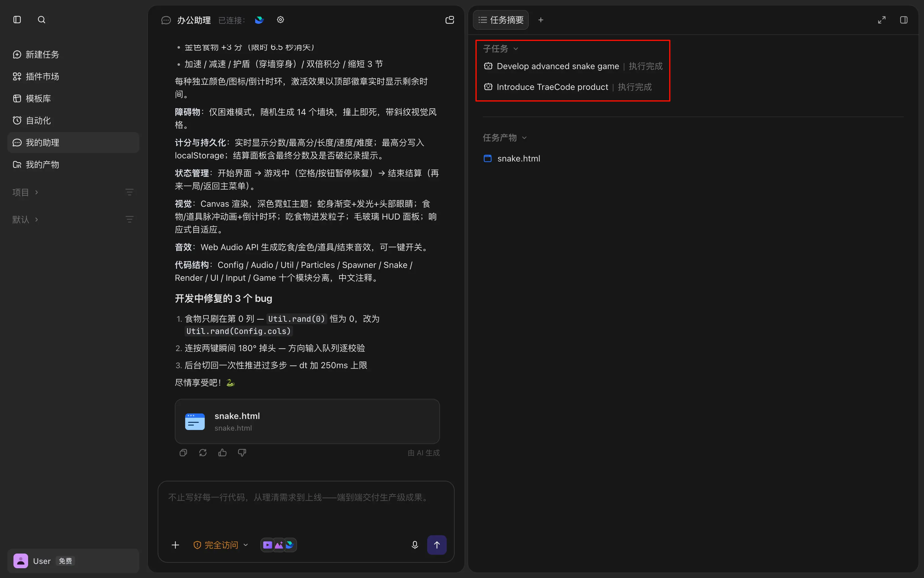Click the 办公助理 title
The width and height of the screenshot is (924, 578).
click(x=194, y=20)
